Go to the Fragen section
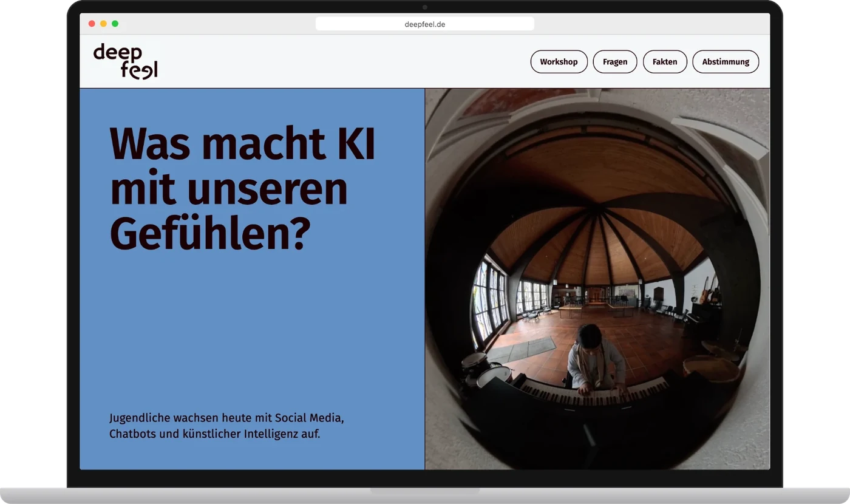This screenshot has width=850, height=504. click(615, 62)
